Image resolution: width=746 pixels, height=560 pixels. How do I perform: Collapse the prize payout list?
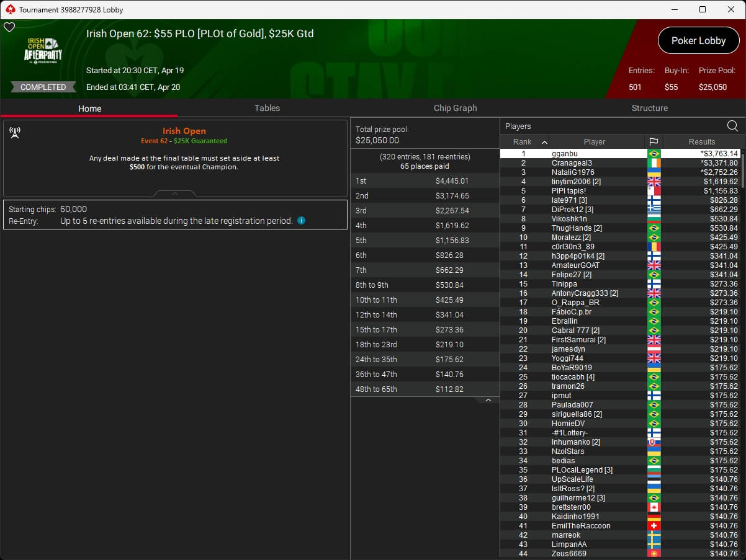point(488,400)
